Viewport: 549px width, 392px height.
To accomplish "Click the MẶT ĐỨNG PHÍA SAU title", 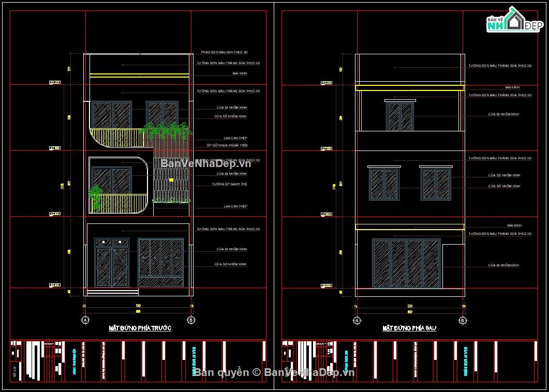I will (409, 328).
